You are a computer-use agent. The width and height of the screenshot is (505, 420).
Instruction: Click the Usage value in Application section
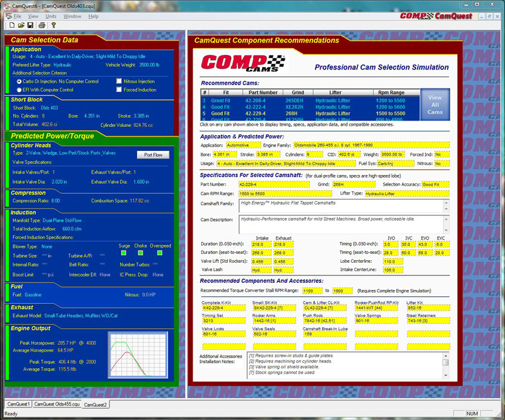tap(88, 56)
